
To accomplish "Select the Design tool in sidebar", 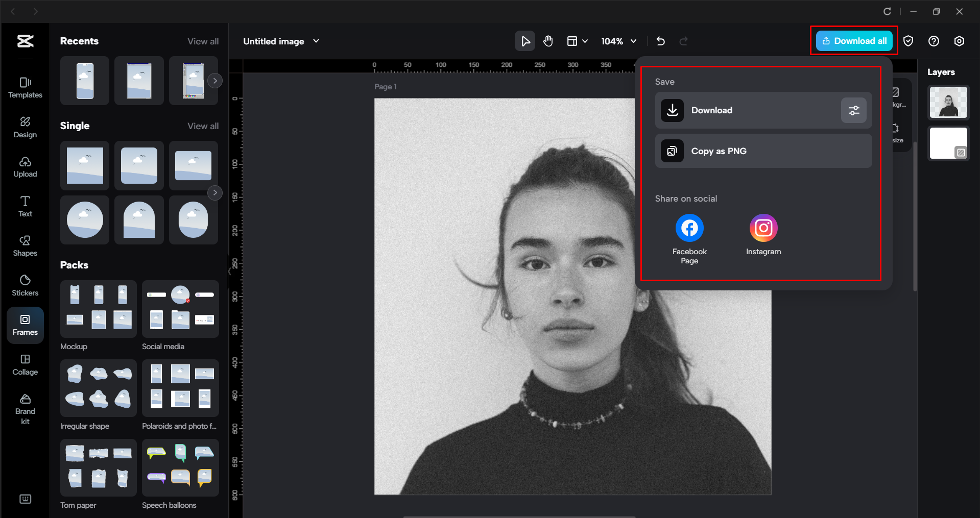I will tap(25, 127).
